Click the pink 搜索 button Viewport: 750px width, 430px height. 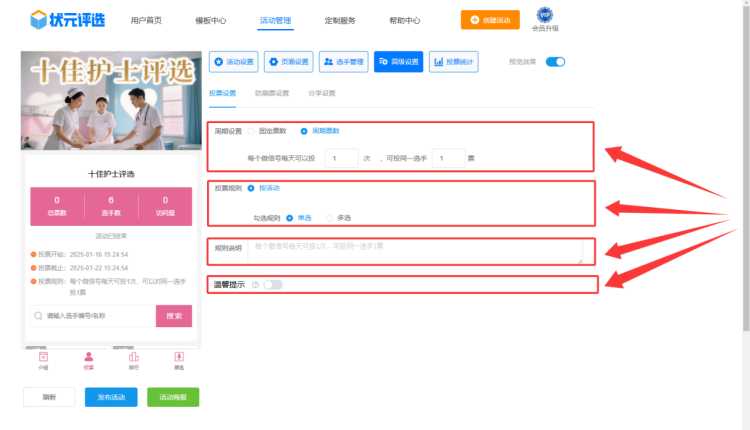[173, 316]
